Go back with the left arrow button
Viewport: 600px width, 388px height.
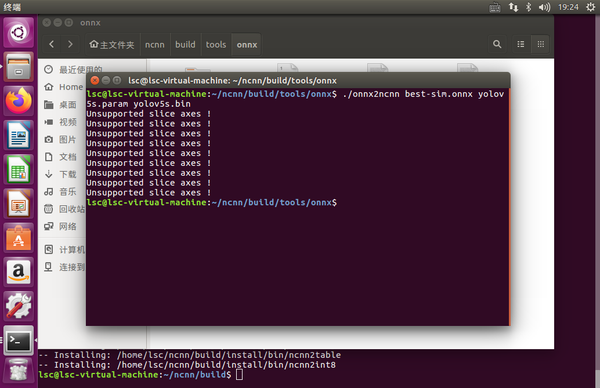52,44
